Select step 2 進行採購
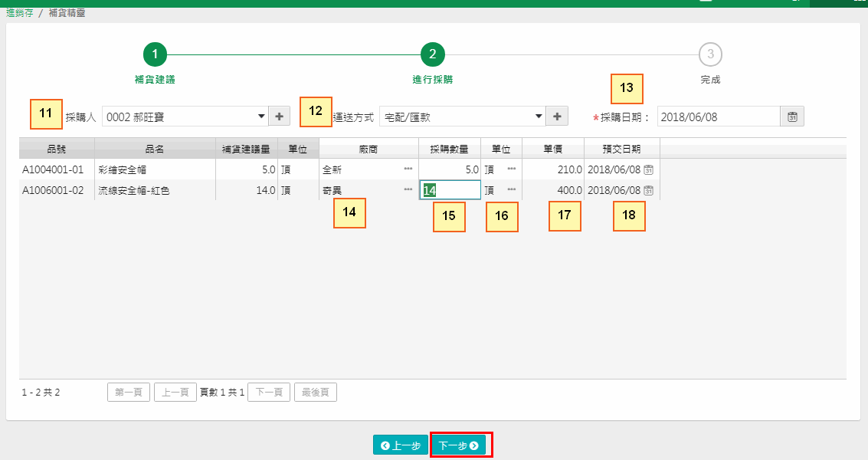868x460 pixels. pos(432,54)
